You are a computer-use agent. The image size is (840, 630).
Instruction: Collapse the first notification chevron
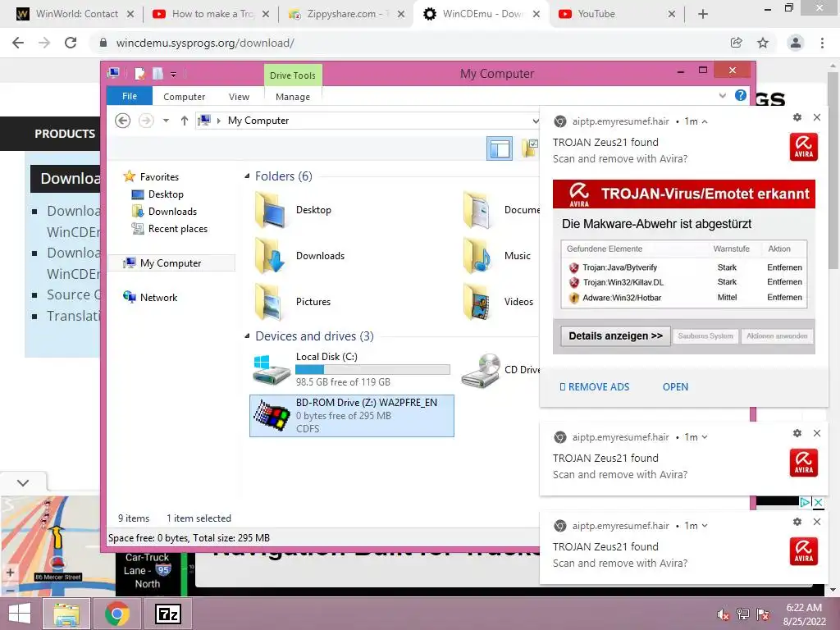[x=705, y=121]
